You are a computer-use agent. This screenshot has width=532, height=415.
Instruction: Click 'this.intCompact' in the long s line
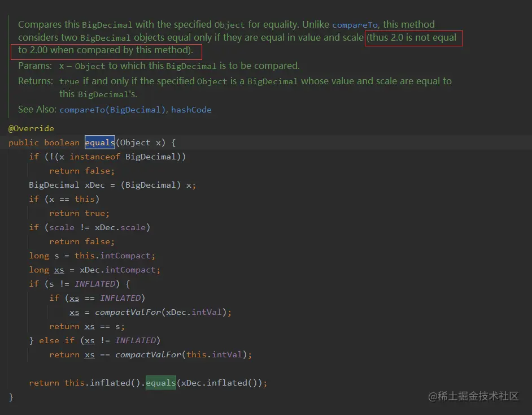click(x=112, y=256)
